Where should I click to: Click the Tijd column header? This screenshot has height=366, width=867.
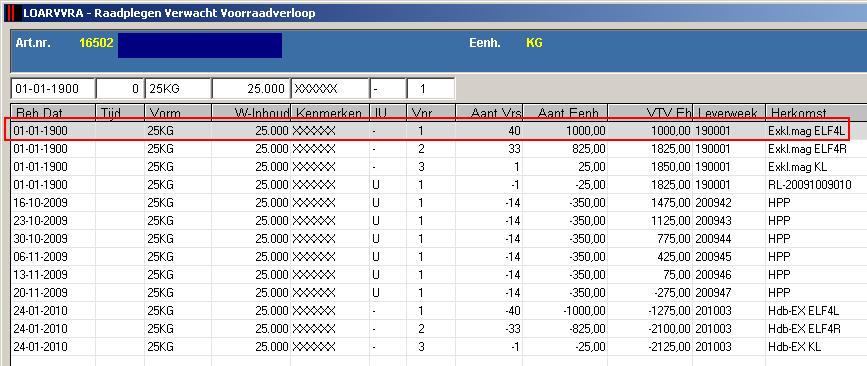120,112
